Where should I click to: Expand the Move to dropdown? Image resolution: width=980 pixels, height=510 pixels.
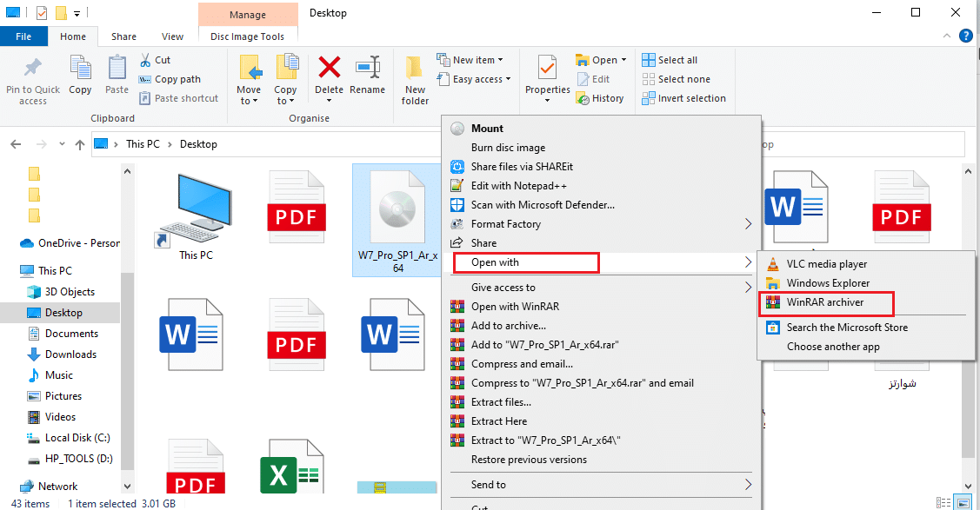[x=249, y=101]
